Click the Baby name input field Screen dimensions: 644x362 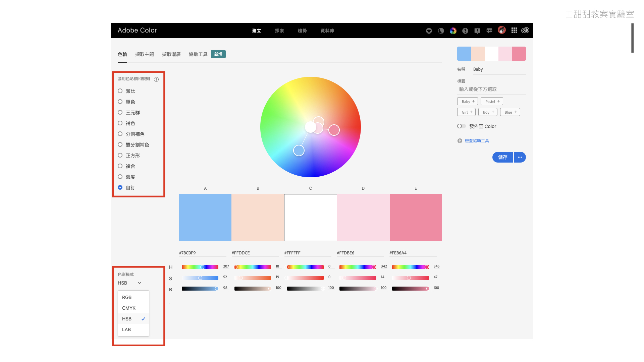point(498,69)
